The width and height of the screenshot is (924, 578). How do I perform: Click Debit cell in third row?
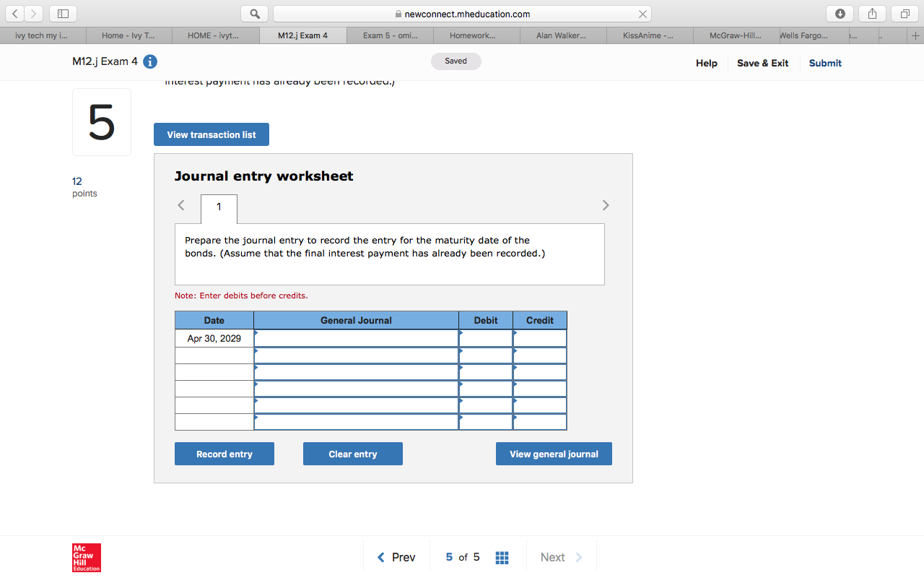coord(486,371)
